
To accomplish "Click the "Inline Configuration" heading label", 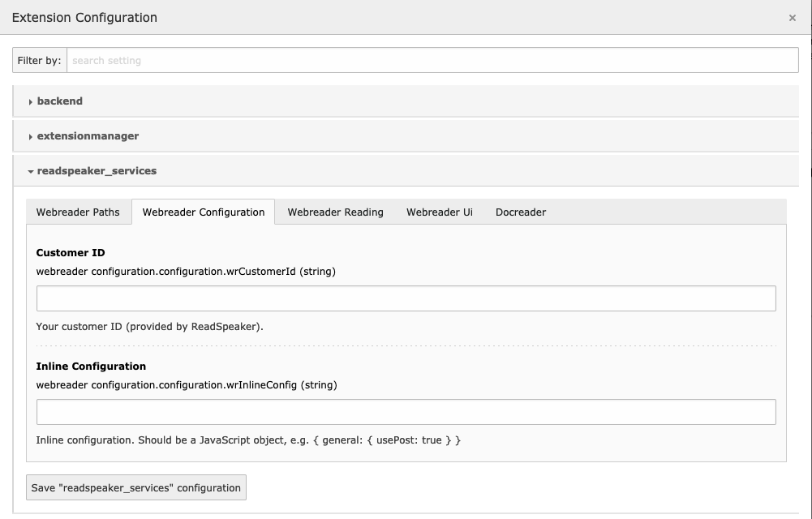I will pos(91,367).
